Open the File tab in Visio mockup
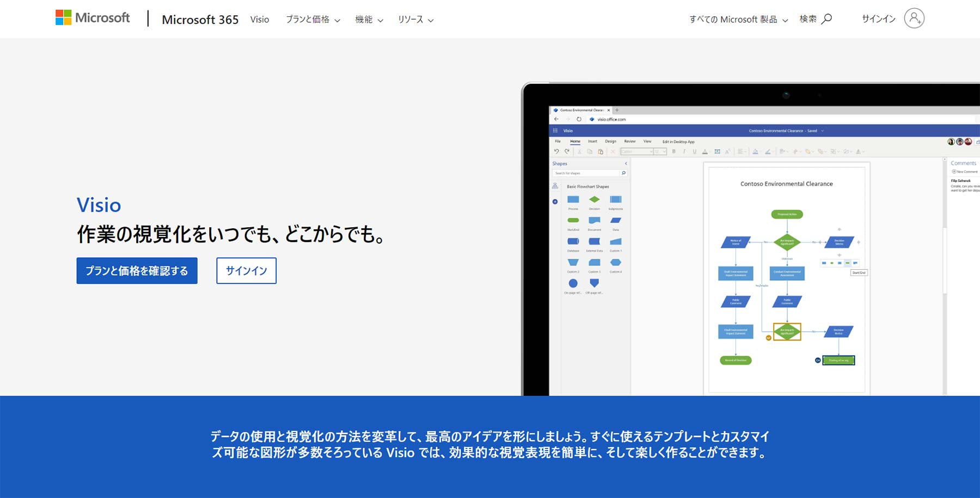 (x=558, y=142)
